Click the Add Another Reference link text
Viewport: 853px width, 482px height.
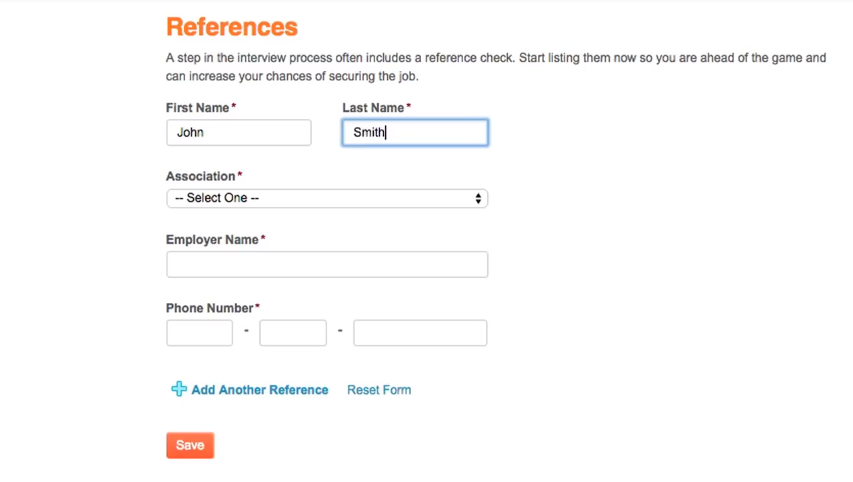(x=260, y=390)
